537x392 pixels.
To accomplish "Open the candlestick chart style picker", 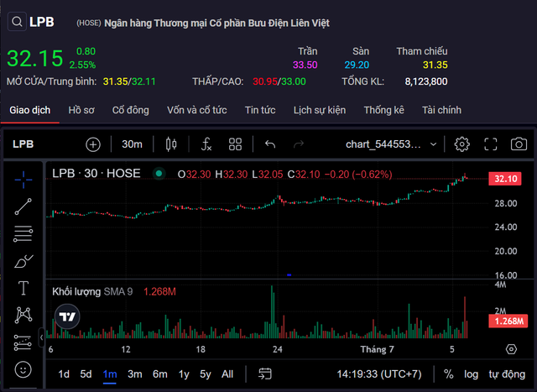I will pyautogui.click(x=173, y=144).
